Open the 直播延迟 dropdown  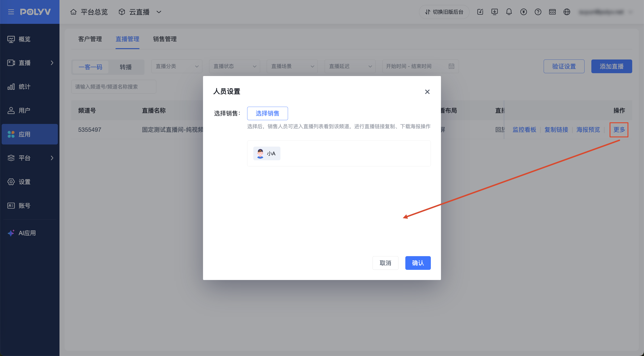pos(350,66)
